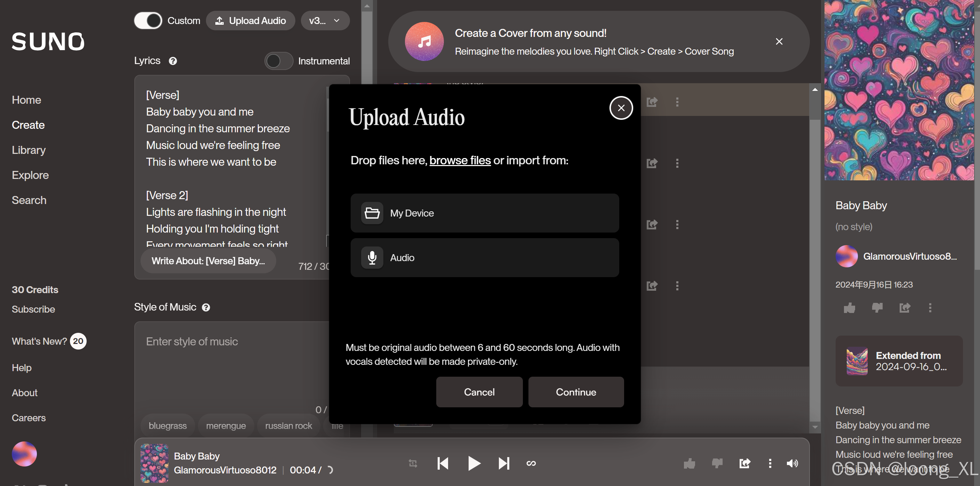Image resolution: width=980 pixels, height=486 pixels.
Task: Dismiss the Create a Cover banner
Action: click(779, 41)
